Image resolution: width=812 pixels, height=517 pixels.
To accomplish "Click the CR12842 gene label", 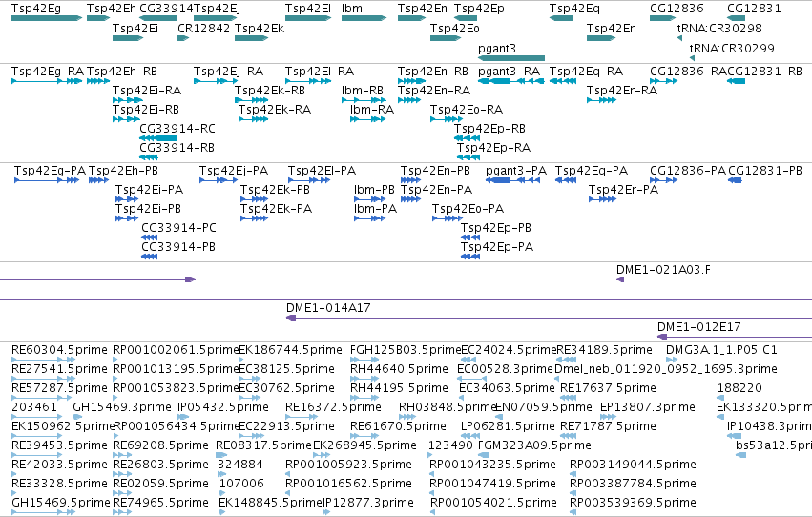I will (203, 28).
